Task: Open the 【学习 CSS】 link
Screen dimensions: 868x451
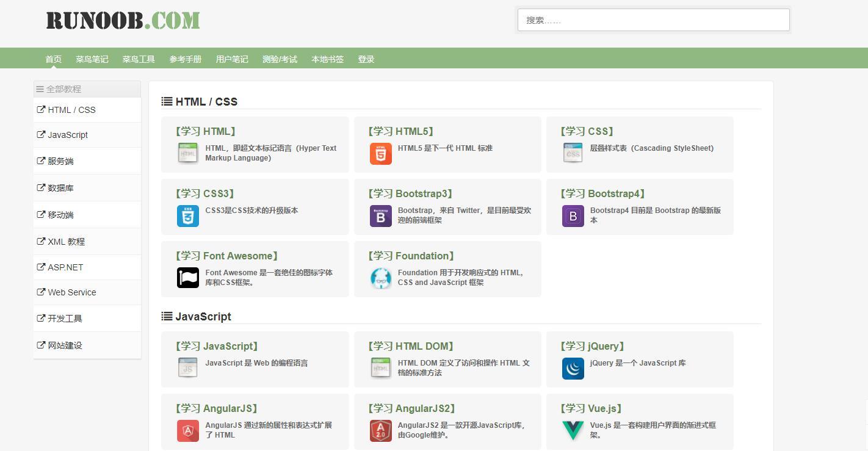Action: pos(587,131)
